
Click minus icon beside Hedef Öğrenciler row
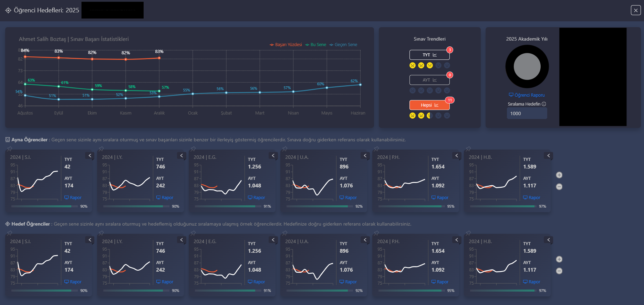click(559, 271)
